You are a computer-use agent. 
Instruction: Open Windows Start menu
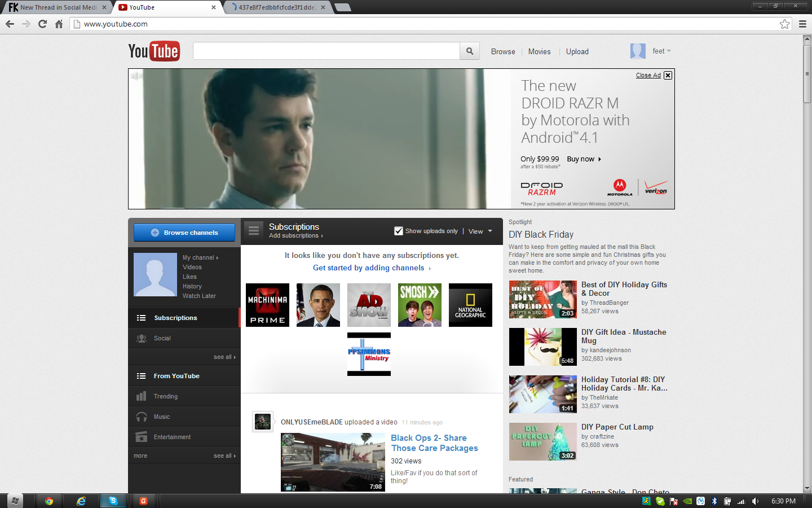[x=15, y=501]
